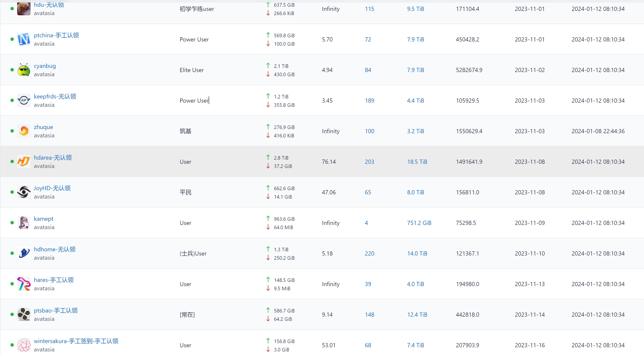Click the ptchina site logo icon
This screenshot has height=355, width=644.
click(x=24, y=39)
